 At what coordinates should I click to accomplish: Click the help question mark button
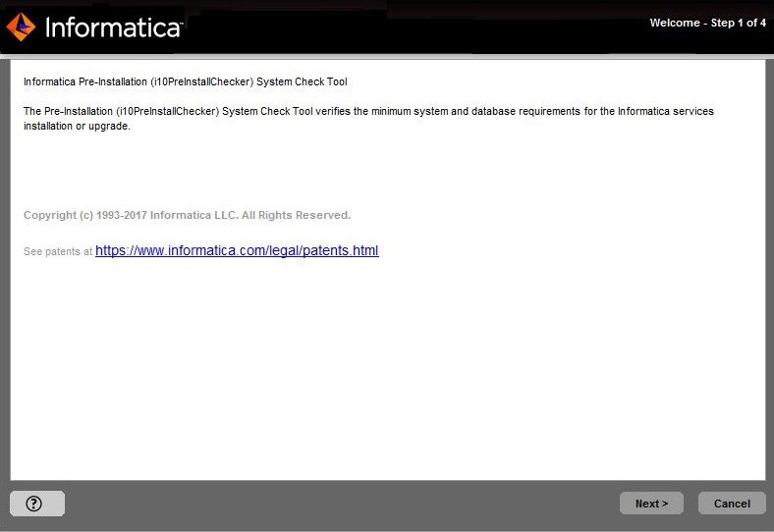point(37,504)
